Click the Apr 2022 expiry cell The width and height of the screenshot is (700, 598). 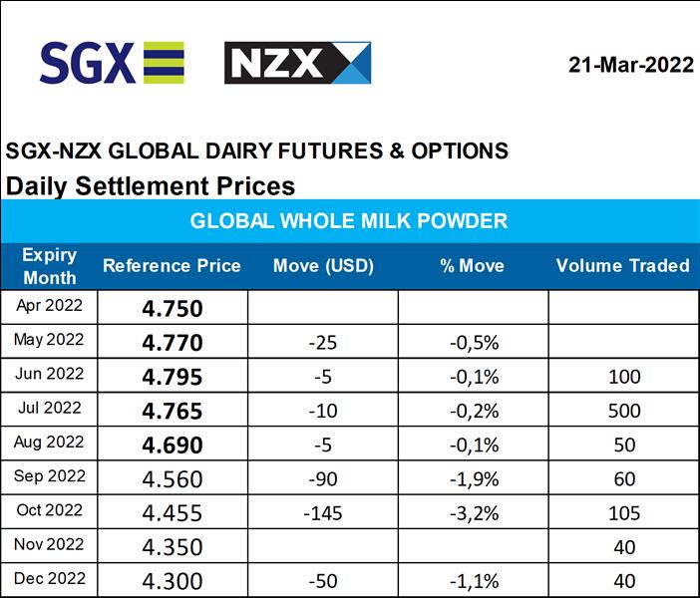50,307
